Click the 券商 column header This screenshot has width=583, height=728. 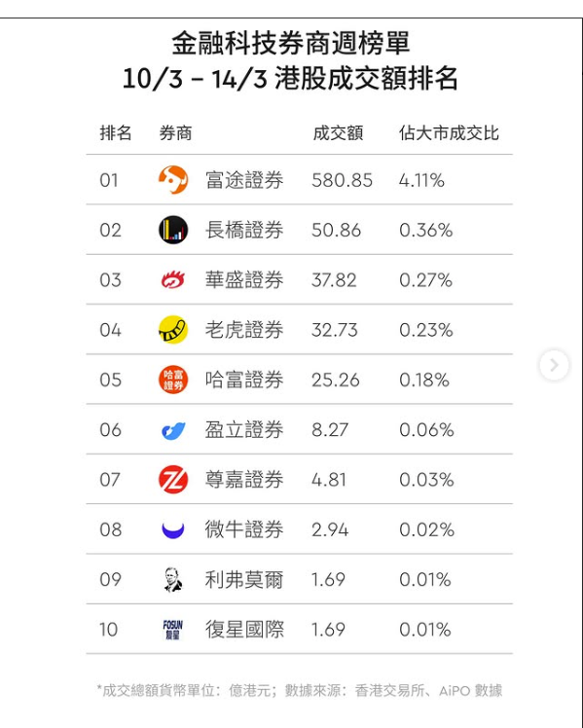coord(175,133)
